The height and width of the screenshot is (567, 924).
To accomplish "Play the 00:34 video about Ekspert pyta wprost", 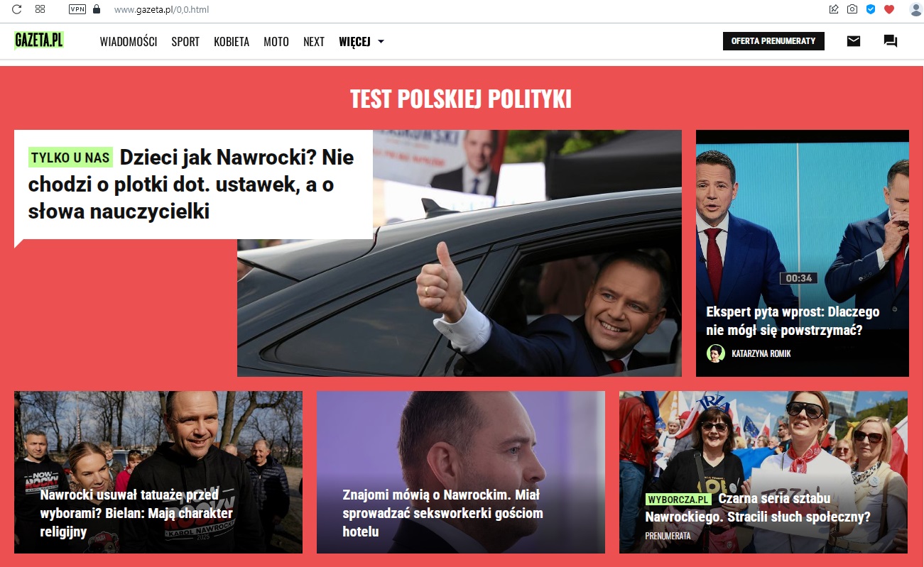I will point(802,253).
